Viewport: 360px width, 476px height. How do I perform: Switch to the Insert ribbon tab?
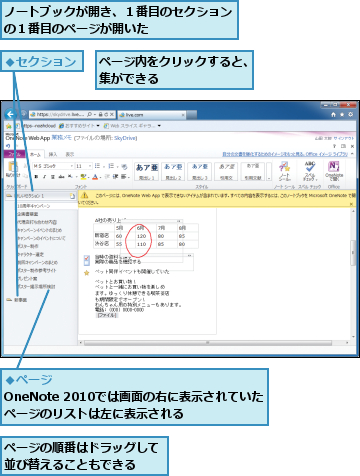pos(53,154)
